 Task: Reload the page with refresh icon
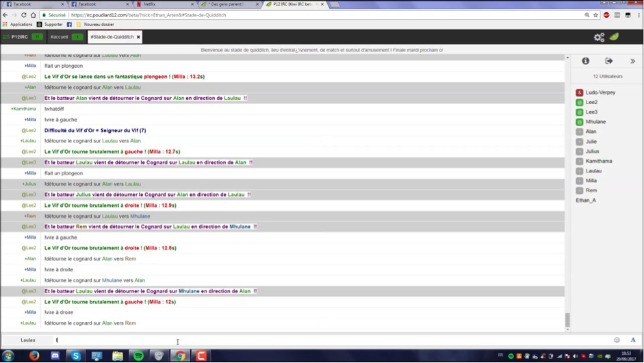24,15
